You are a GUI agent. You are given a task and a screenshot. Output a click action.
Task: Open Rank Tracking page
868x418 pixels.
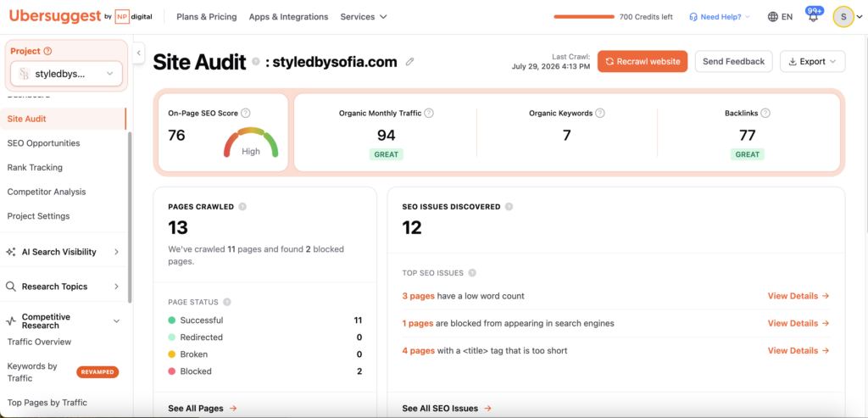tap(35, 167)
